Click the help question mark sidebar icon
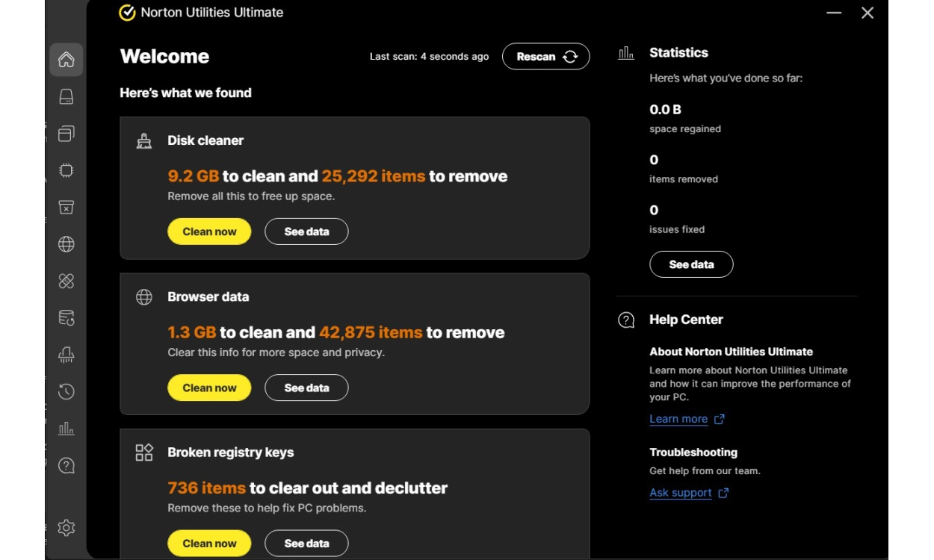 (67, 465)
